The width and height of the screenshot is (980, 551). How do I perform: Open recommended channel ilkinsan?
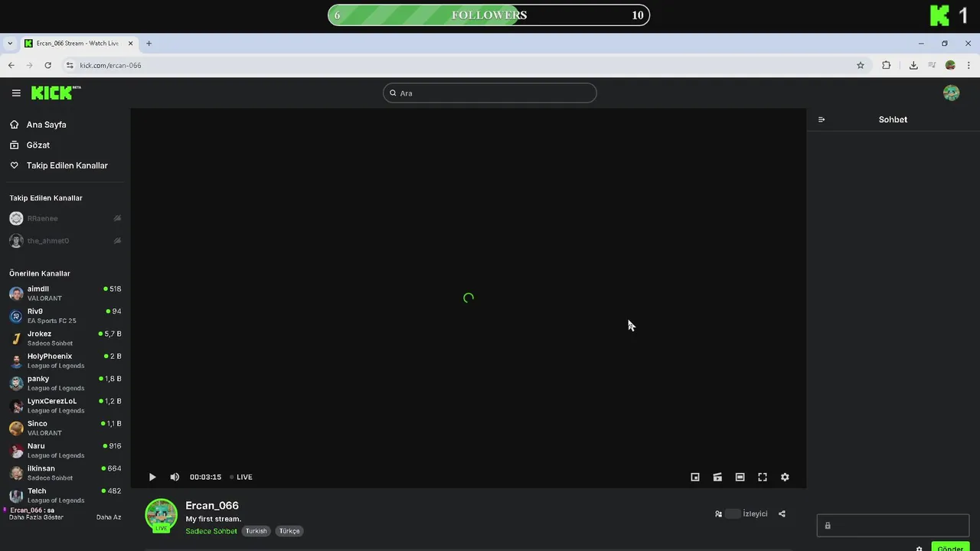(65, 473)
